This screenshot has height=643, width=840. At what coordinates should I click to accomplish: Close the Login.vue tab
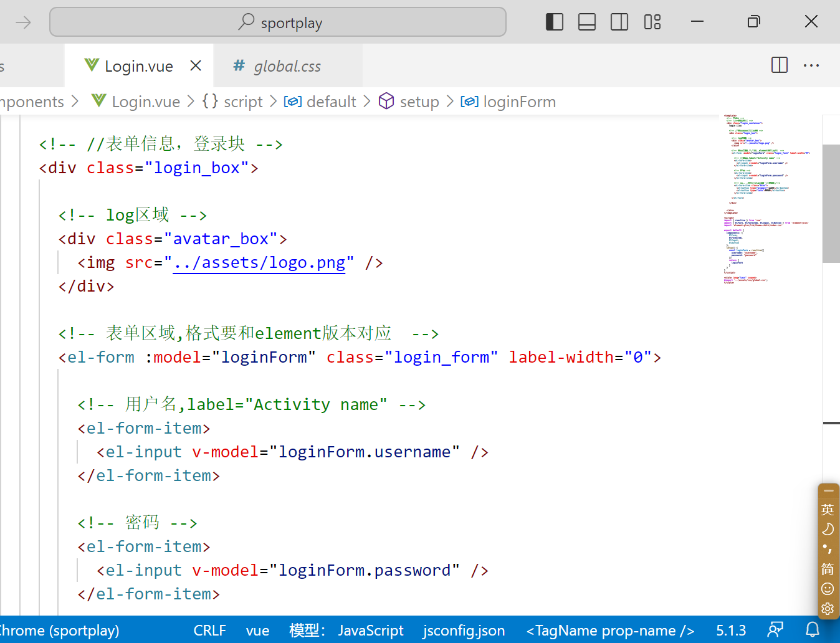coord(196,65)
